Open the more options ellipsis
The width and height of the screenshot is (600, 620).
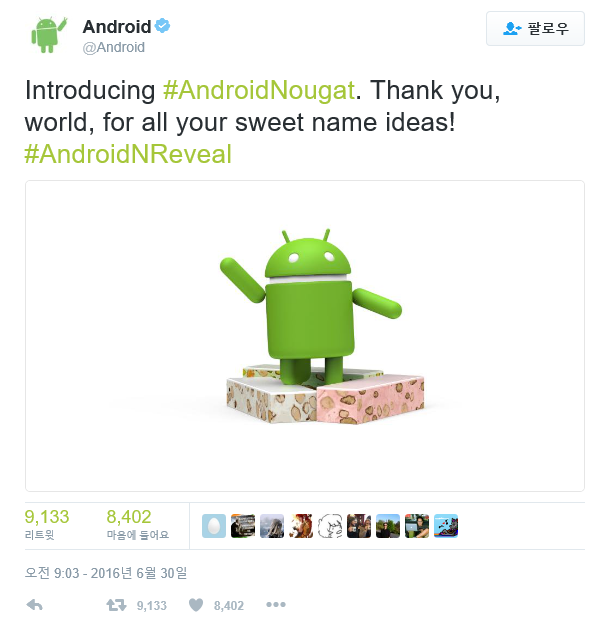pyautogui.click(x=276, y=605)
